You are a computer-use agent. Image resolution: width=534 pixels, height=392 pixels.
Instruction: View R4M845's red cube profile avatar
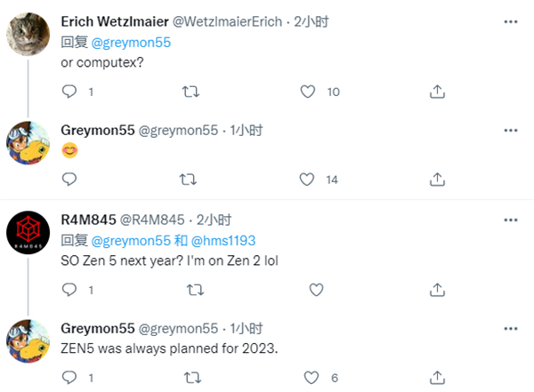29,233
